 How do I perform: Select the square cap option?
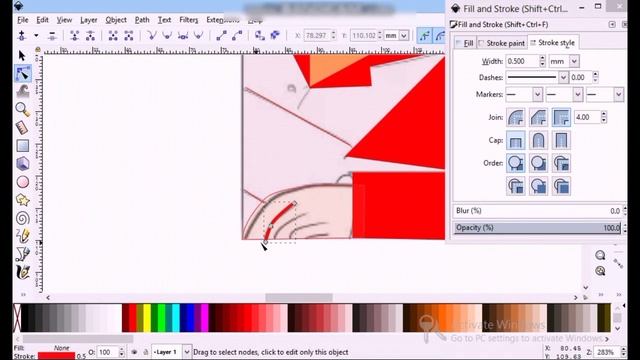pyautogui.click(x=561, y=140)
